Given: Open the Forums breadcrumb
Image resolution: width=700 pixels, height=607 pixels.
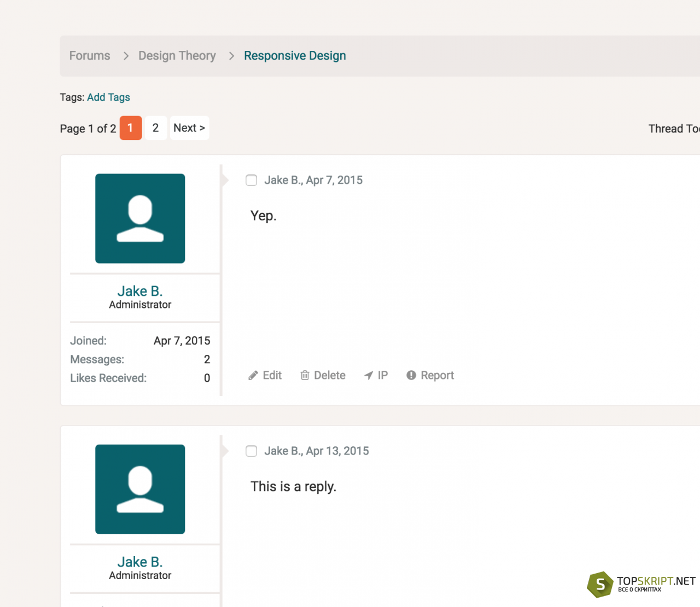Looking at the screenshot, I should (90, 56).
